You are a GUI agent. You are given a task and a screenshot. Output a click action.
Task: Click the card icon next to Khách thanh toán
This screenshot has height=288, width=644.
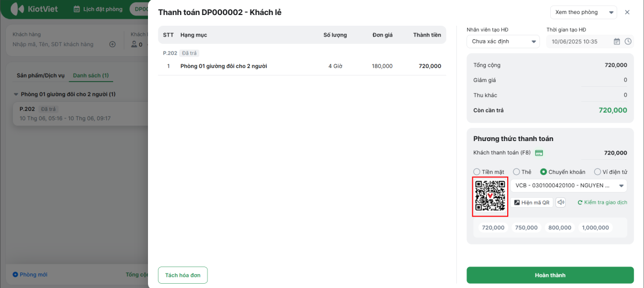(x=539, y=153)
